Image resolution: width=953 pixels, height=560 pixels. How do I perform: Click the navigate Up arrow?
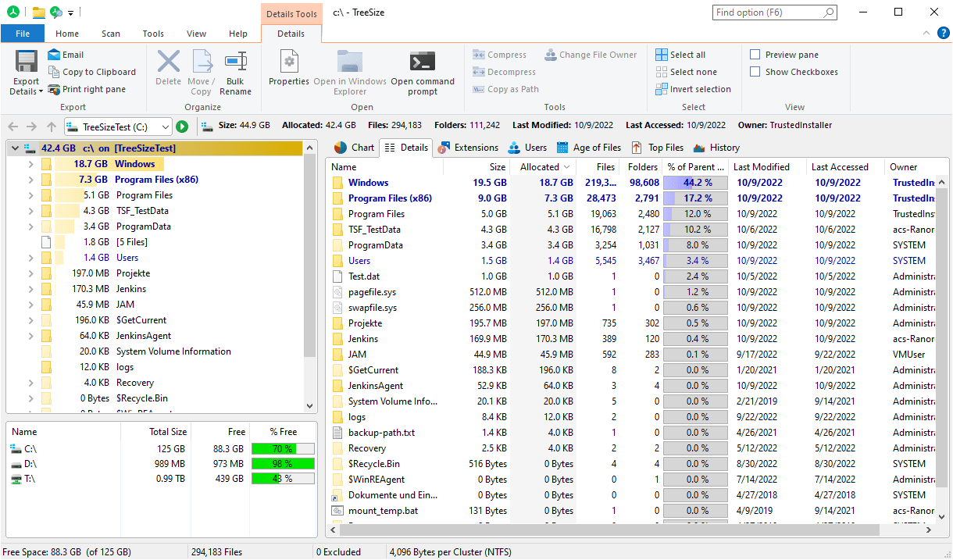[52, 127]
